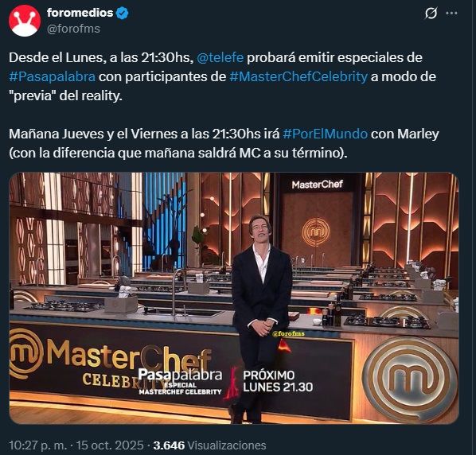Open the #Pasapalabra hashtag
Viewport: 476px width, 455px height.
pos(53,76)
